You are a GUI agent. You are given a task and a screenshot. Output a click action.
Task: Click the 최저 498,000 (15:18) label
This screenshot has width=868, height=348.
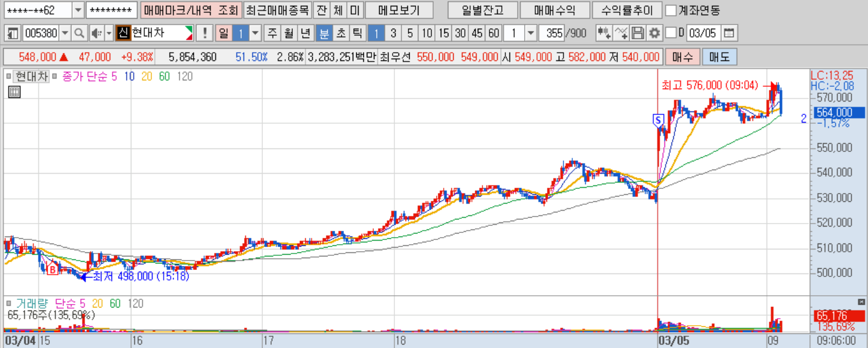pos(141,276)
